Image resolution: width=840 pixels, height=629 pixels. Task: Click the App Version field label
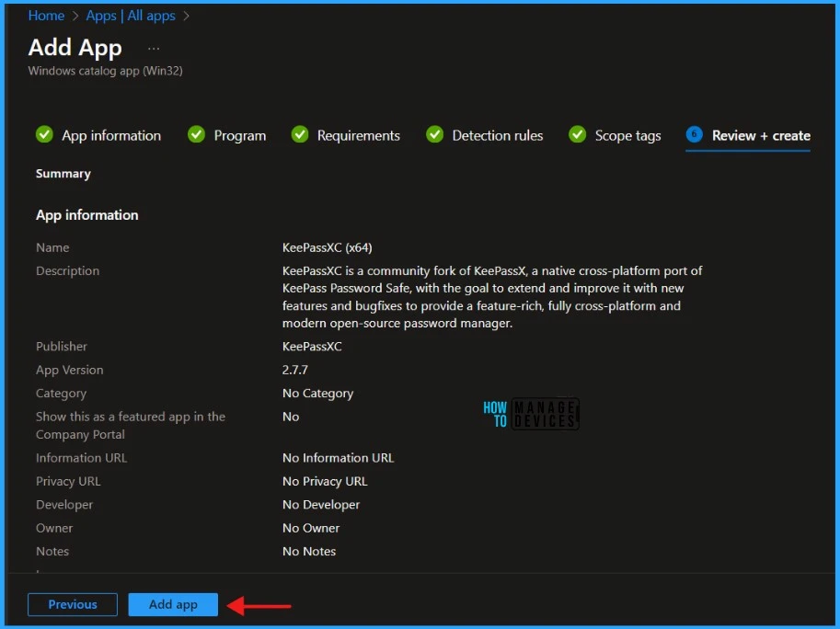click(70, 370)
